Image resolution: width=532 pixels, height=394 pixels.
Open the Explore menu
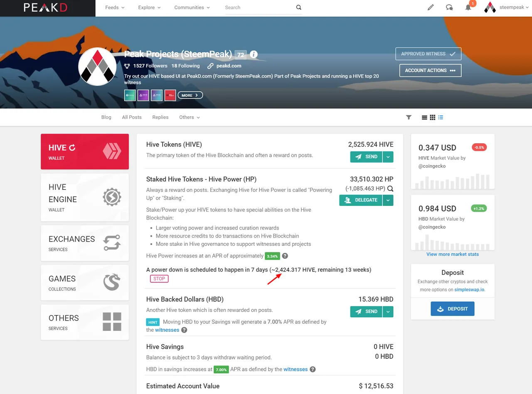149,7
